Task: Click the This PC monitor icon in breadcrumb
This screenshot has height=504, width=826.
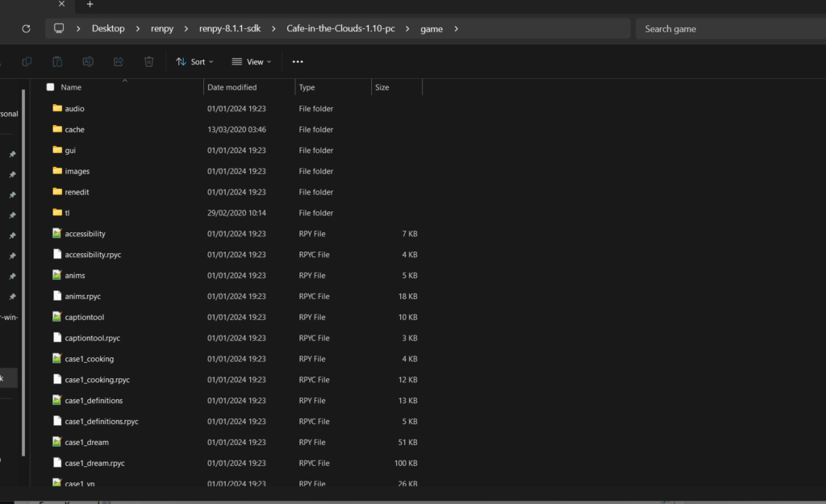Action: click(x=59, y=28)
